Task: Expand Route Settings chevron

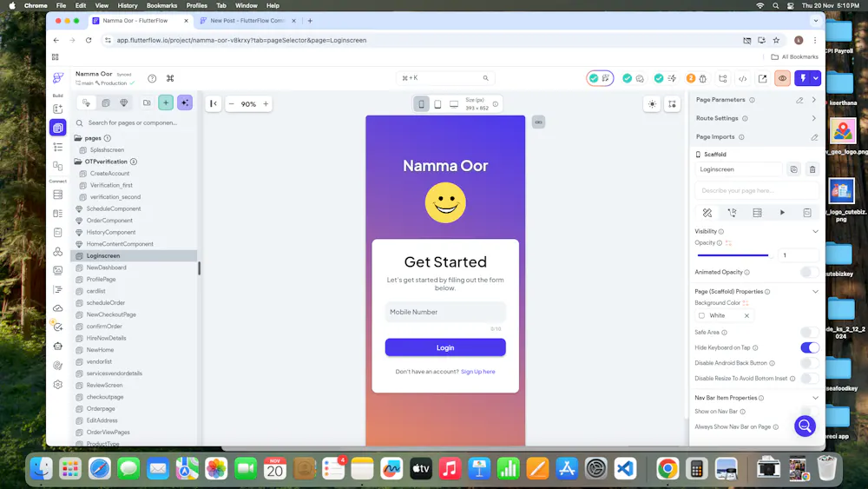Action: coord(814,118)
